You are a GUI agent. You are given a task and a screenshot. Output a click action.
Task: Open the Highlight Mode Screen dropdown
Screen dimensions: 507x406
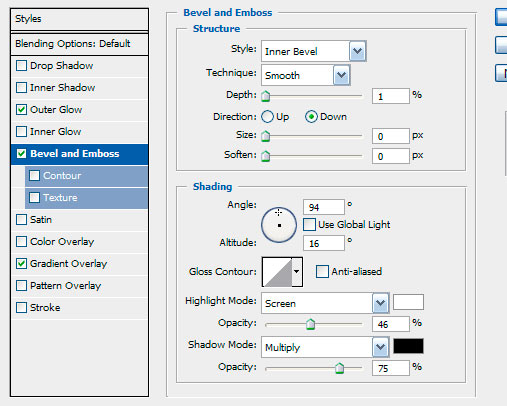tap(325, 303)
